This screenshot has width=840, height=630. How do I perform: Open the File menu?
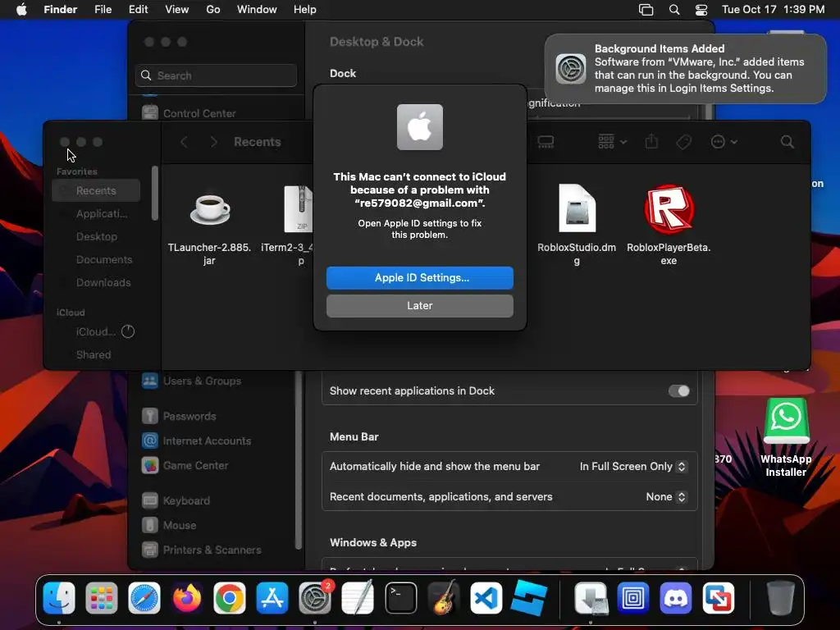103,10
